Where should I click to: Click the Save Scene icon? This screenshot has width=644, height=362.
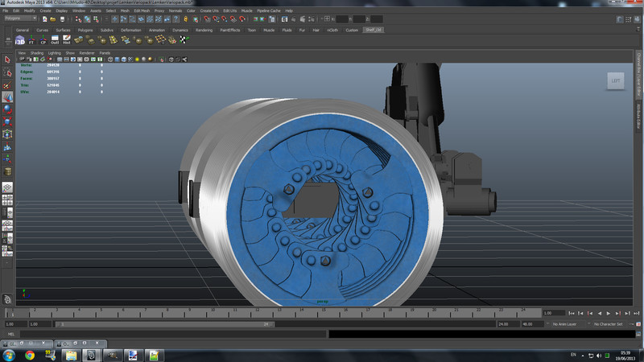[62, 19]
